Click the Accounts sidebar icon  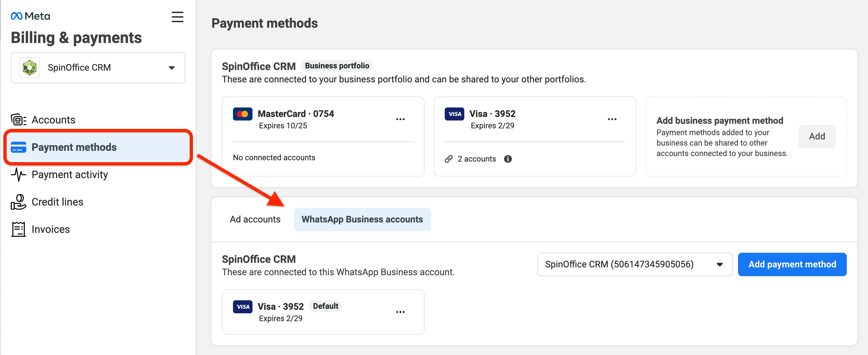coord(19,120)
